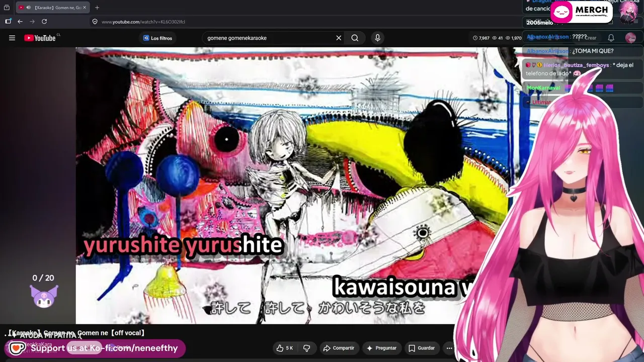Go to the YouTube home logo
This screenshot has height=362, width=644.
coord(40,38)
